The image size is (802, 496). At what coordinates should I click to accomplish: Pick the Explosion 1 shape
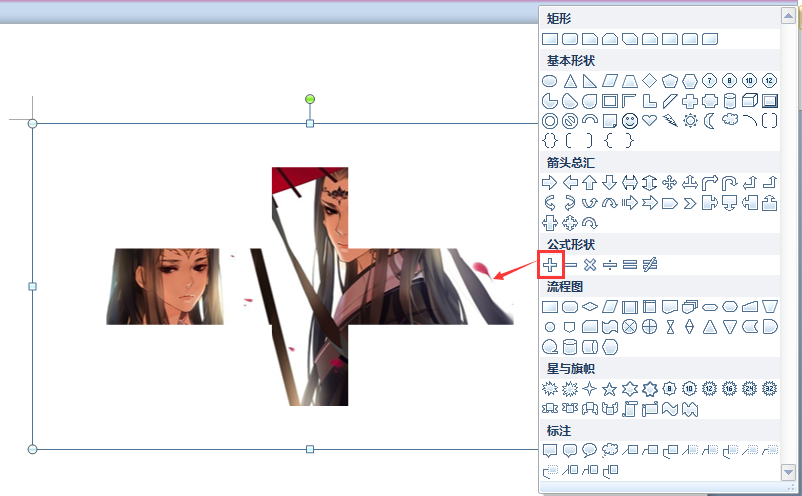550,389
